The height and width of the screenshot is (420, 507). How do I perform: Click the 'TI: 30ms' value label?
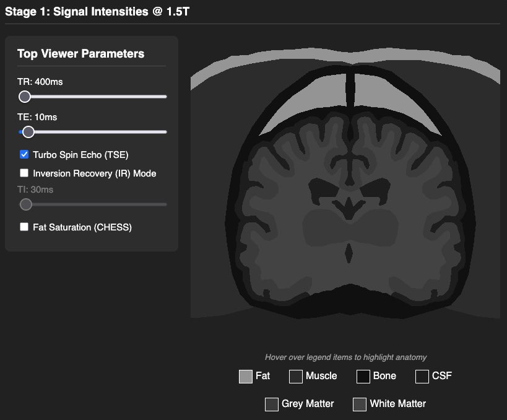point(35,190)
